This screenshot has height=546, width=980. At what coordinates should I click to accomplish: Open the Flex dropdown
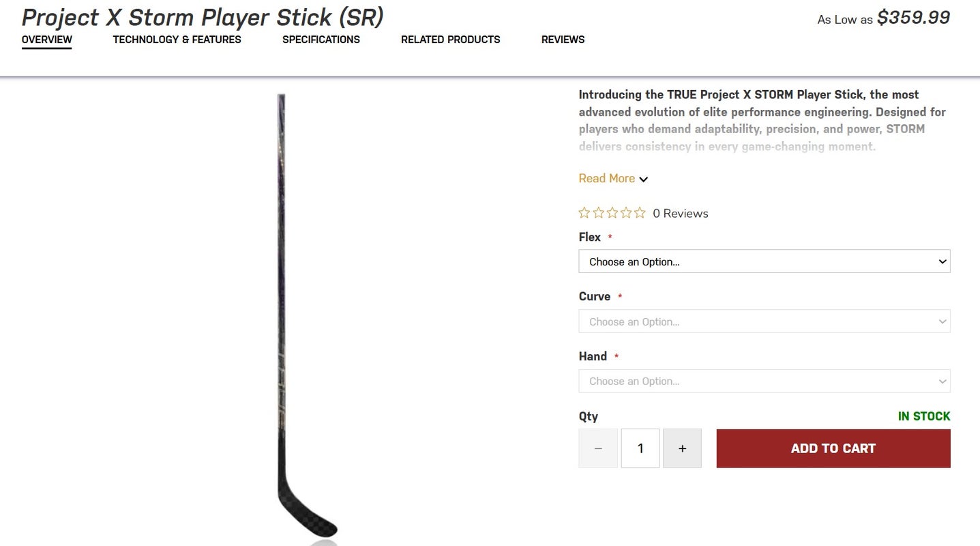click(764, 261)
